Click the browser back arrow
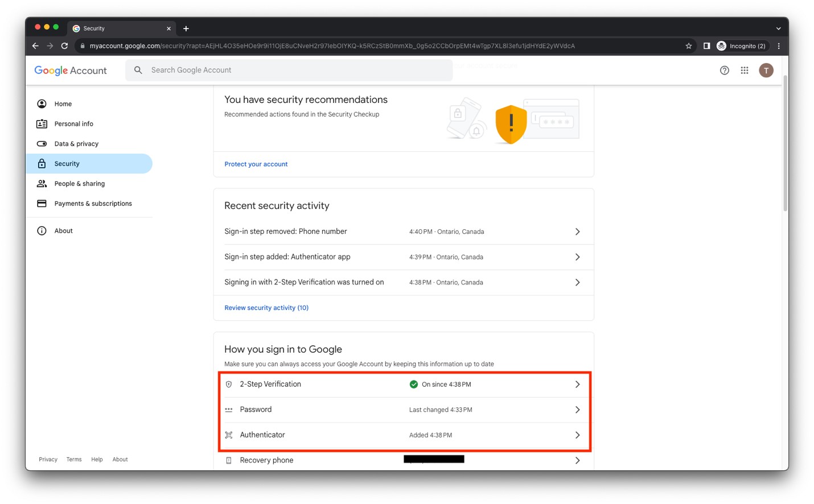 [35, 46]
